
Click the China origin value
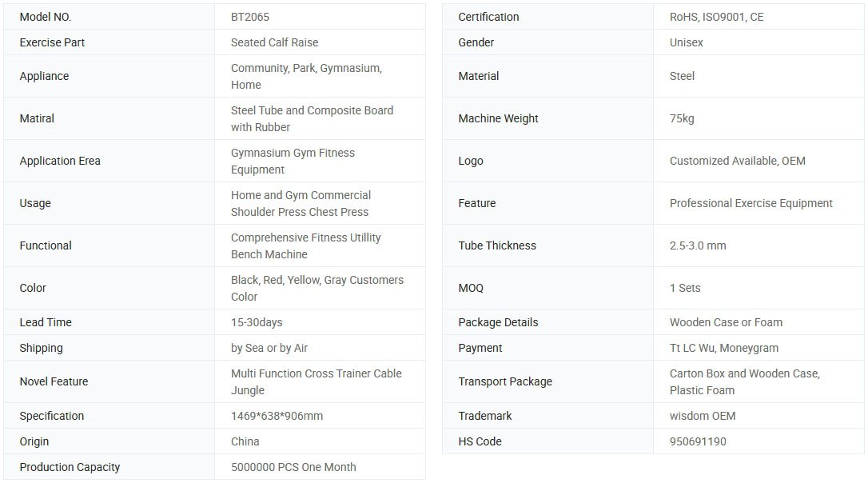coord(245,441)
